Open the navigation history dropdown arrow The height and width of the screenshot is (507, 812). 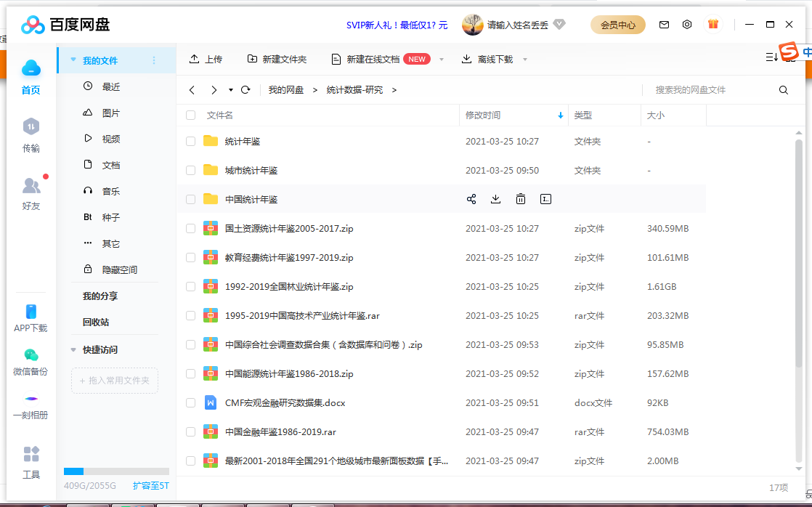pos(230,90)
